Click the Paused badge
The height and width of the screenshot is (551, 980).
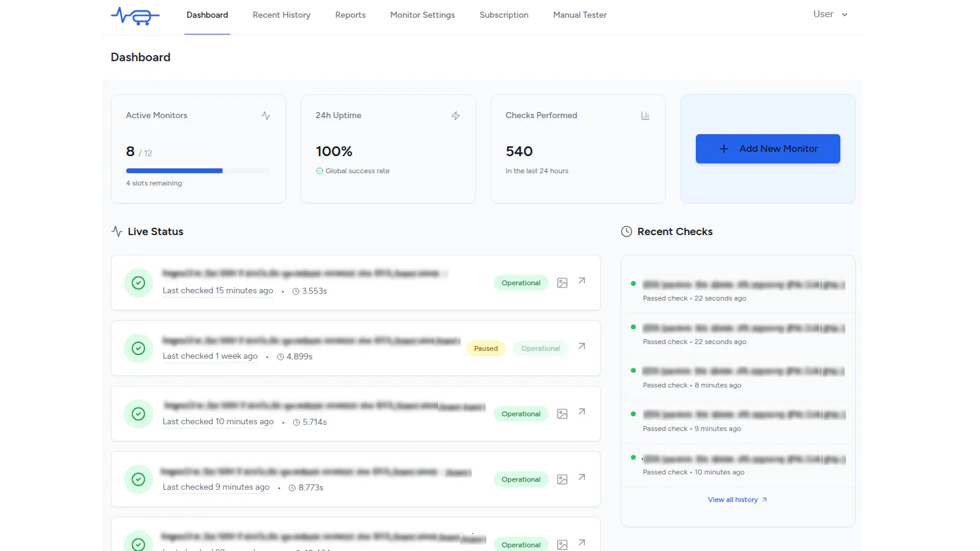click(486, 348)
